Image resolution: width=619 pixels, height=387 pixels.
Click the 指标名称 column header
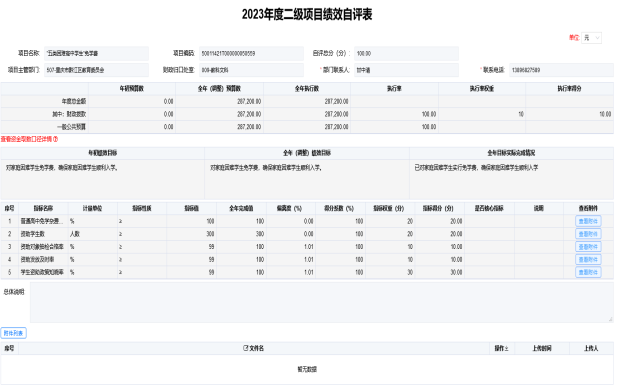tap(43, 208)
